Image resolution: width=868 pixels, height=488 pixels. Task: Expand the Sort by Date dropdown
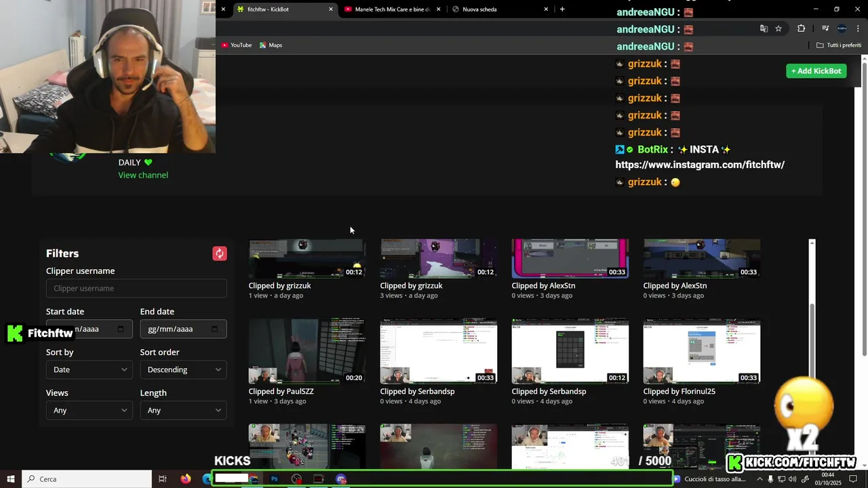pos(90,369)
